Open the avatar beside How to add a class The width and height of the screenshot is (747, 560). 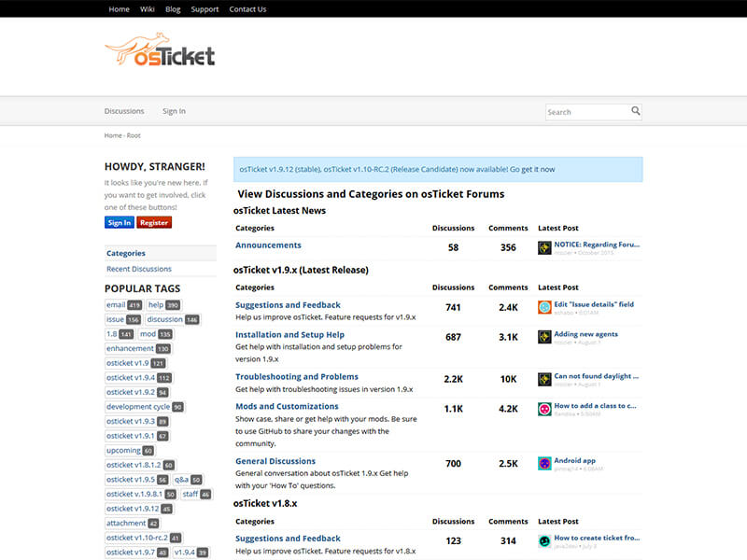pos(544,409)
